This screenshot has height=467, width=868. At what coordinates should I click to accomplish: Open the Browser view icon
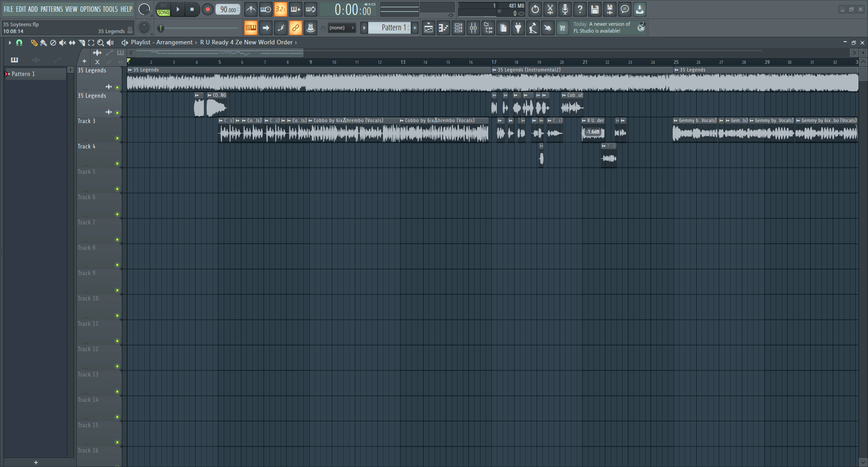pos(488,28)
